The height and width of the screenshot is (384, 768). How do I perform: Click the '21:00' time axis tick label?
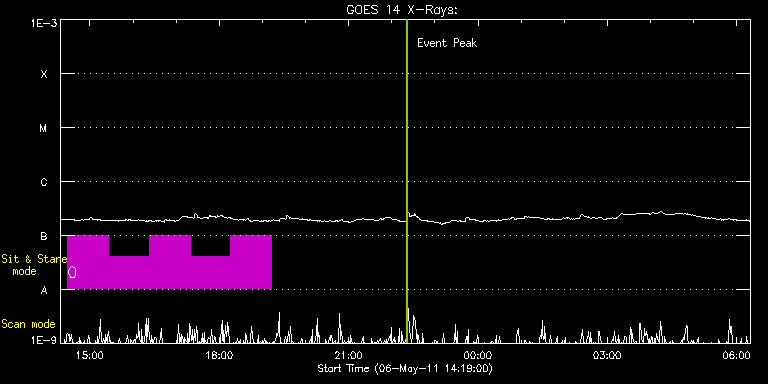pos(349,355)
